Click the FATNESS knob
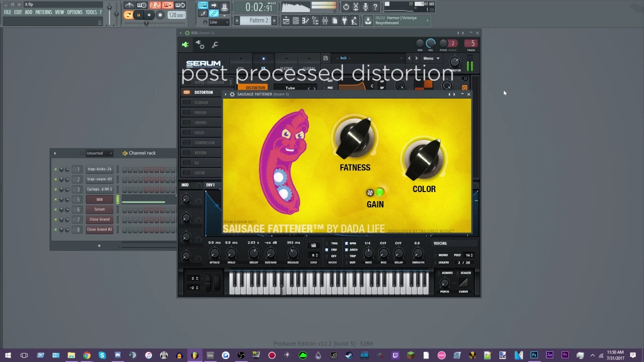The image size is (644, 362). 355,137
